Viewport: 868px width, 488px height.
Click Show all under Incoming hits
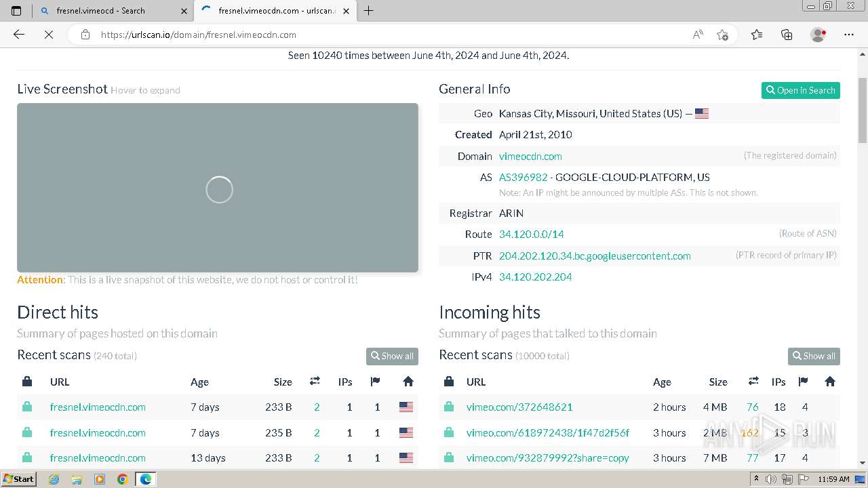(814, 356)
